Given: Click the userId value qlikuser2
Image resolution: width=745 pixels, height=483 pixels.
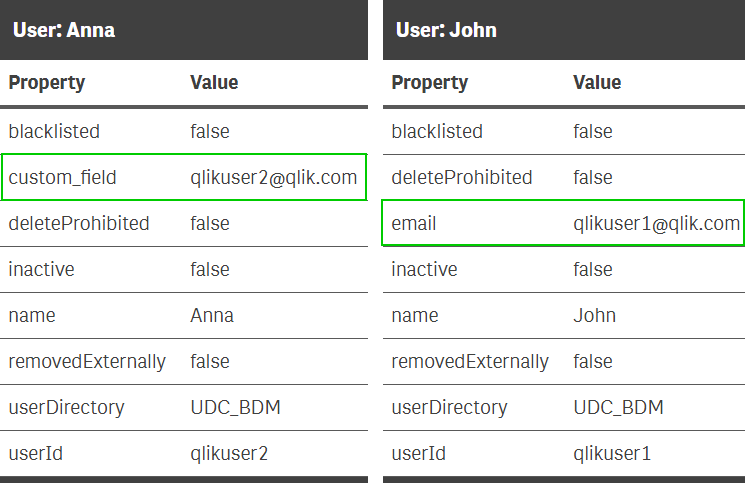Looking at the screenshot, I should pos(229,454).
